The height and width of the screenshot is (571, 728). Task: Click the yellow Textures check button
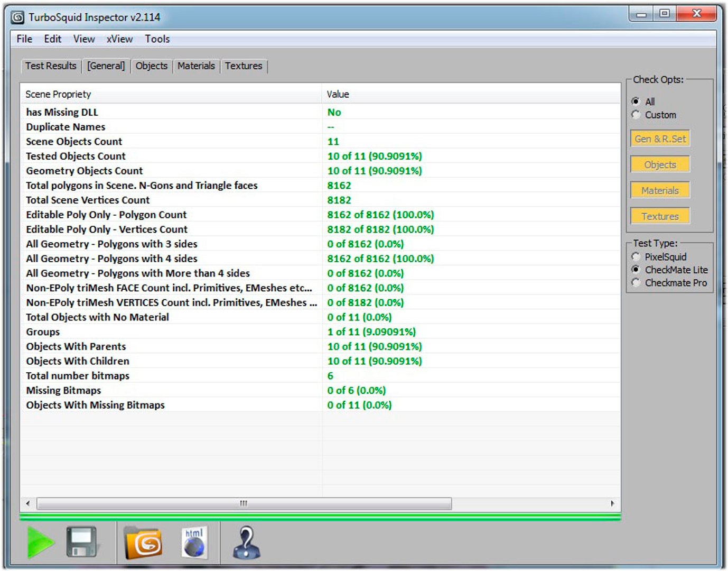pyautogui.click(x=660, y=216)
